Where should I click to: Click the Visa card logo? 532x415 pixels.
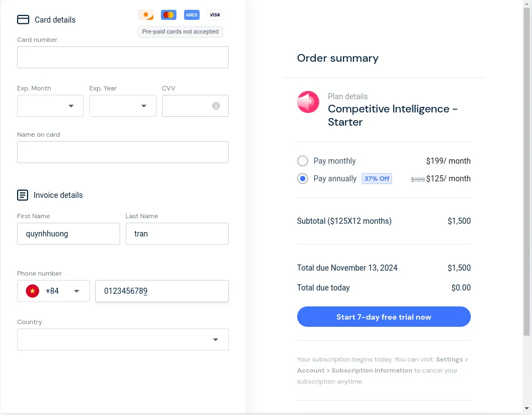[215, 15]
